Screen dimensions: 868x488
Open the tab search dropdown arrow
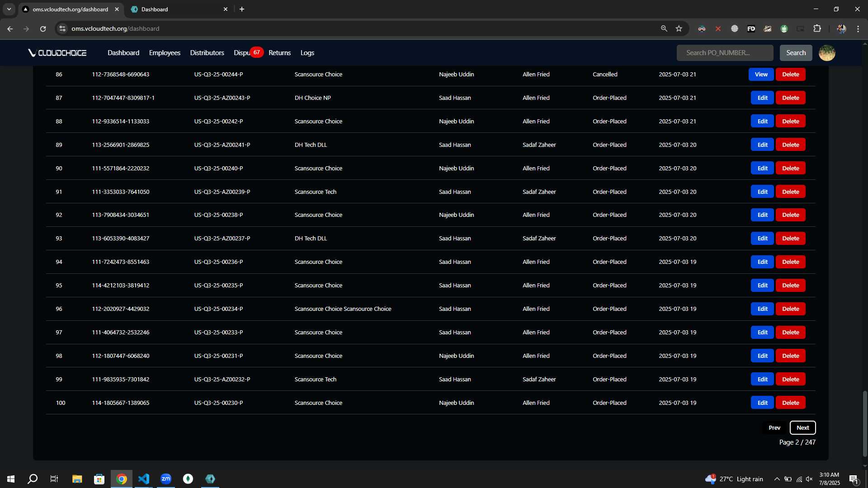pos(9,9)
